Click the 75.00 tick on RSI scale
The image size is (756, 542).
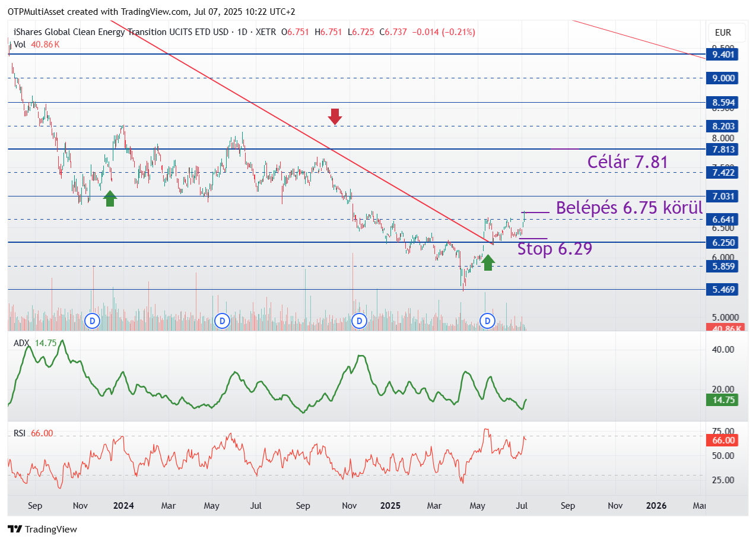click(x=723, y=431)
